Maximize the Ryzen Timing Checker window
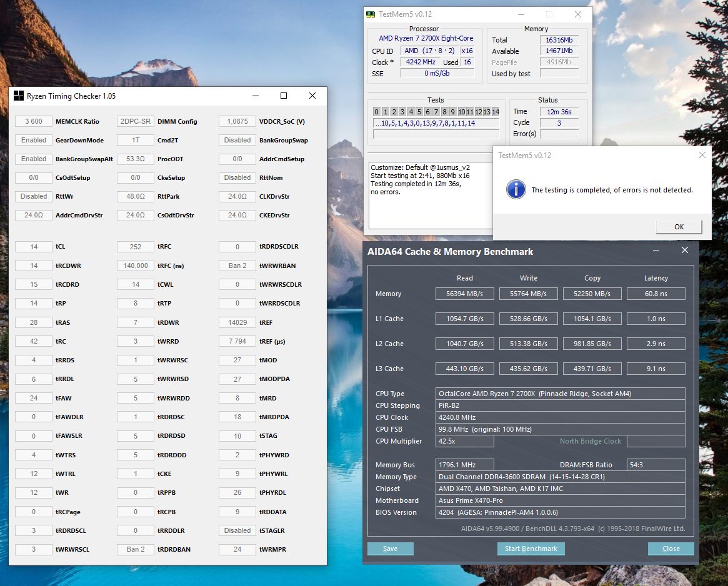The height and width of the screenshot is (586, 728). coord(284,96)
